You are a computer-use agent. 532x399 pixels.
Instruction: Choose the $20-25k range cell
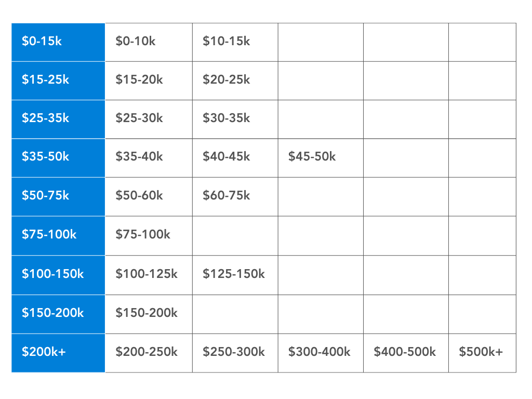235,80
